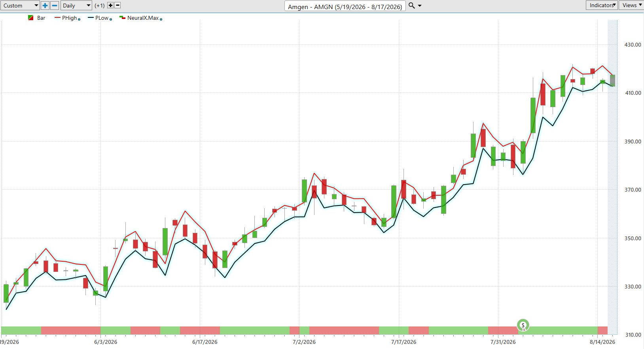Image resolution: width=644 pixels, height=349 pixels.
Task: Click the dot next to PLow label
Action: click(111, 19)
